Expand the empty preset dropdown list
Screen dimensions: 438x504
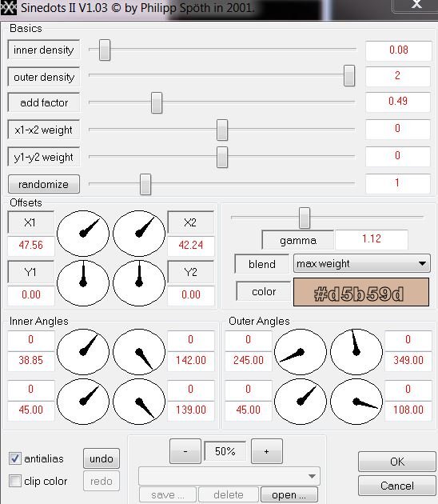[x=229, y=476]
